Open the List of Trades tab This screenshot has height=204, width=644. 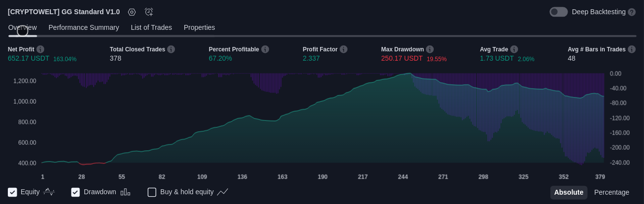click(x=151, y=27)
